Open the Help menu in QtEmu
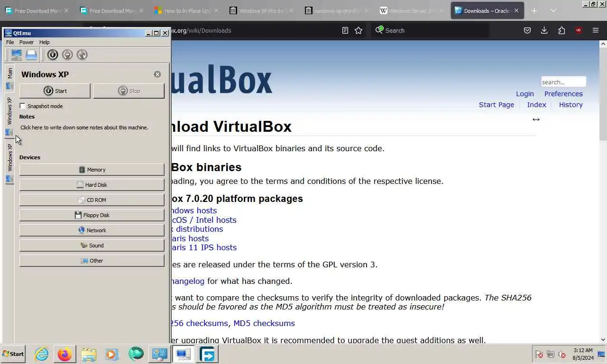The image size is (607, 364). (x=44, y=42)
